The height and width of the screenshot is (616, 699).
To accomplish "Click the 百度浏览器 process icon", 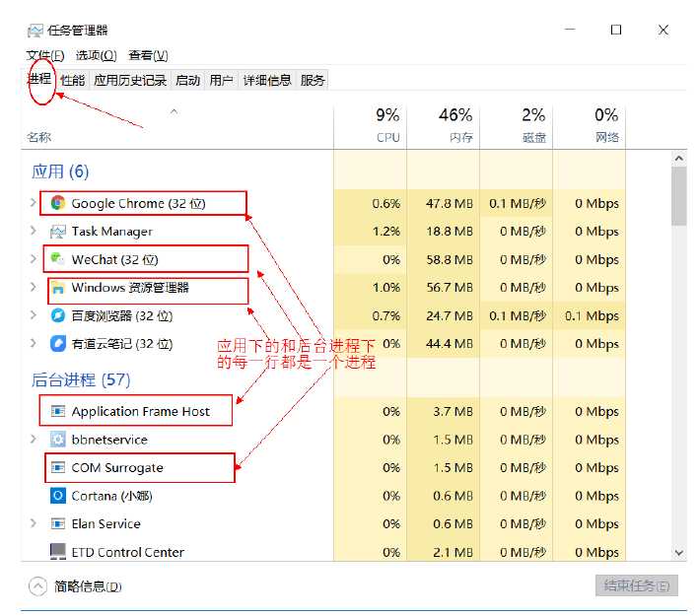I will [x=58, y=315].
